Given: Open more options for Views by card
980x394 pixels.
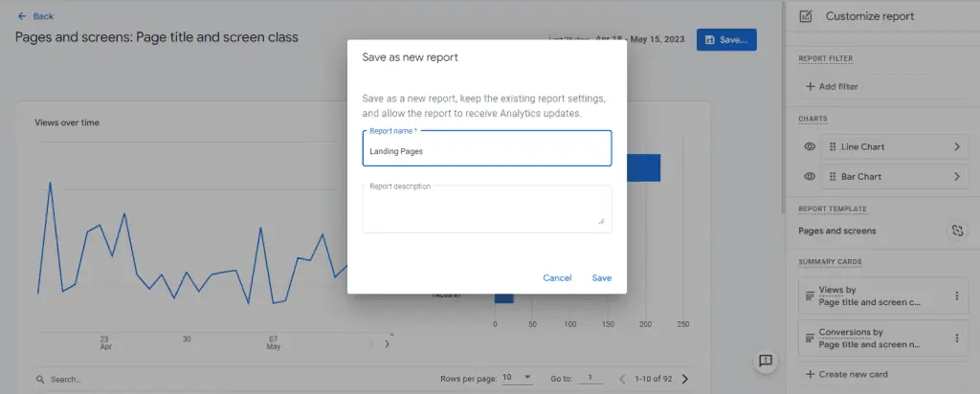Looking at the screenshot, I should click(956, 296).
